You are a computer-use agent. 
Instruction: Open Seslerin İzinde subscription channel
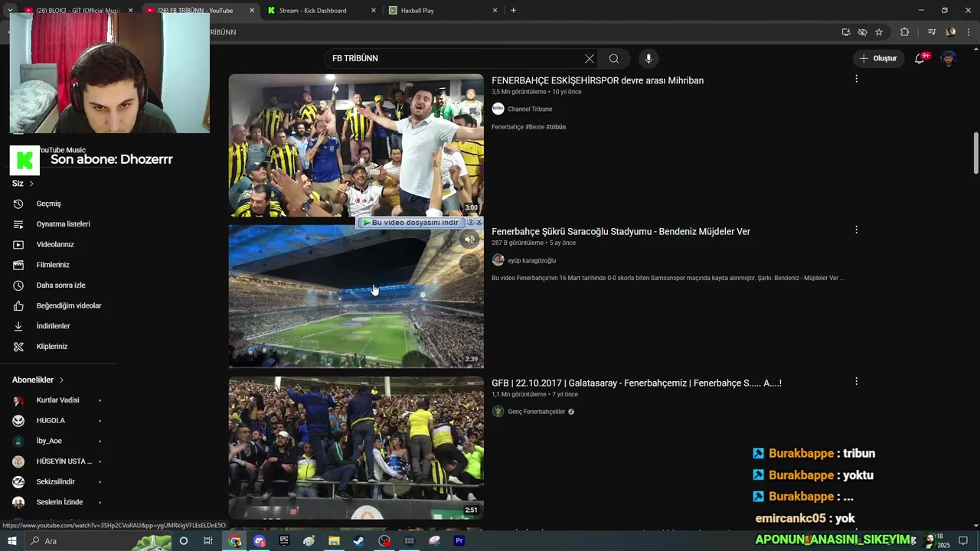tap(58, 502)
